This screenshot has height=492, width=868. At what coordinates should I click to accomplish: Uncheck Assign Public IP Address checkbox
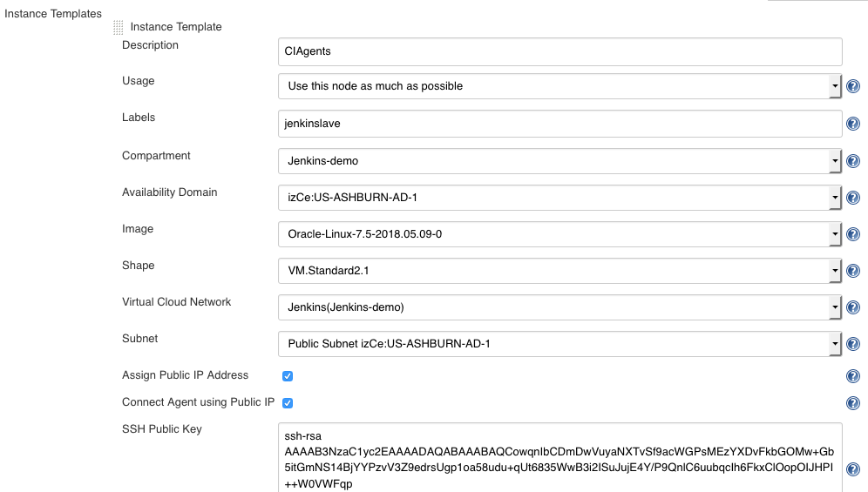point(288,376)
